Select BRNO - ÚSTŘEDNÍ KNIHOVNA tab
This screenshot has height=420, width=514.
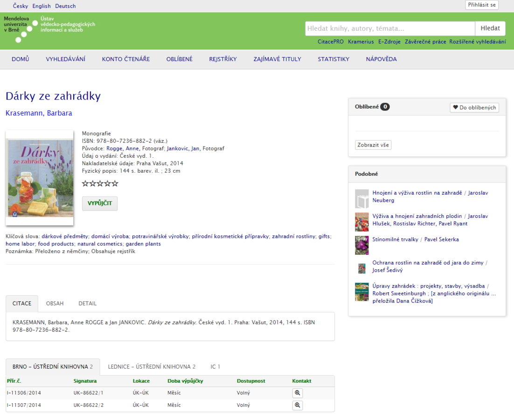click(x=53, y=367)
